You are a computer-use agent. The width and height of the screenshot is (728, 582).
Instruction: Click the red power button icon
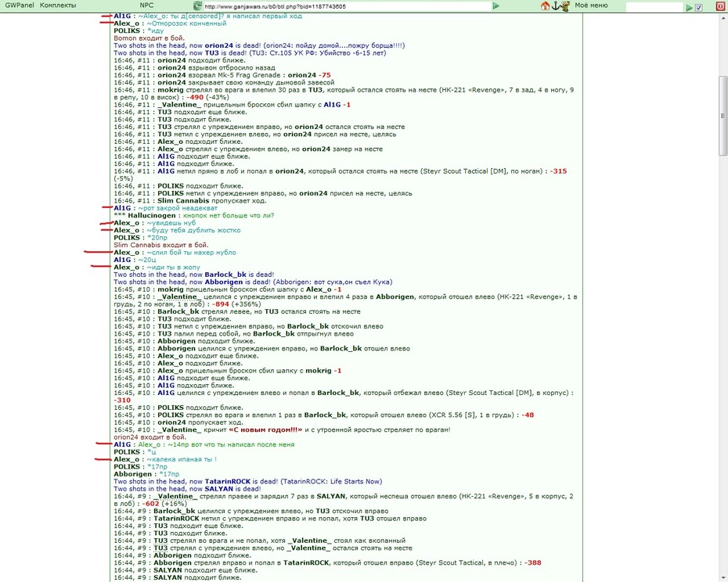[x=721, y=6]
